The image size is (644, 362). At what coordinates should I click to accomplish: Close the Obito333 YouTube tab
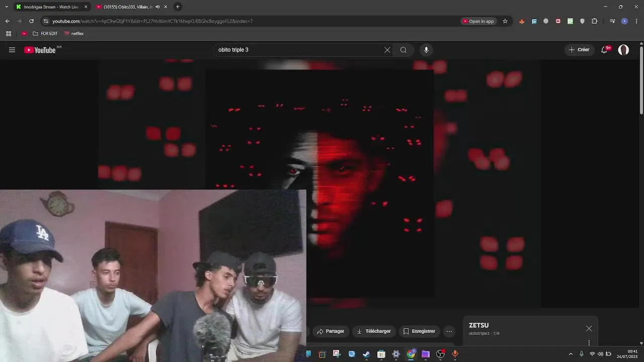(166, 7)
